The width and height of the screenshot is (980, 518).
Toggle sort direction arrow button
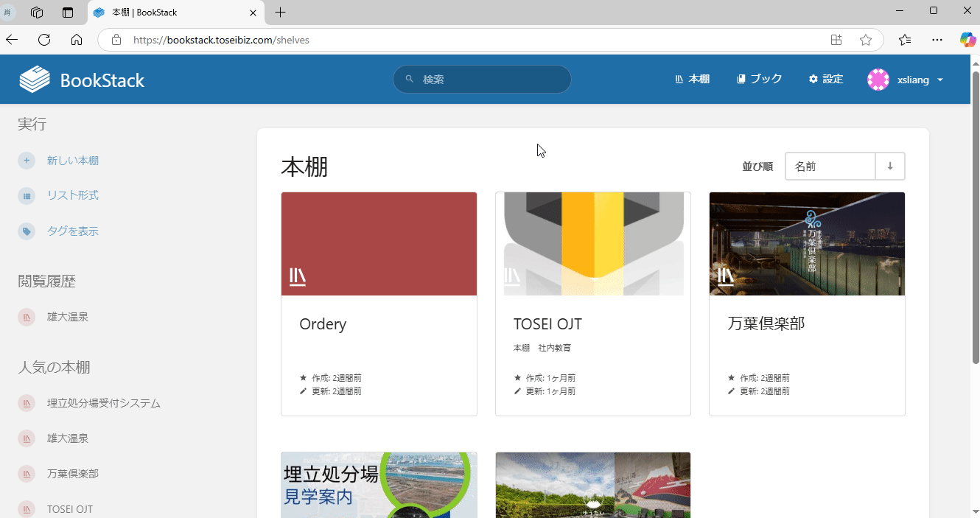click(x=890, y=167)
